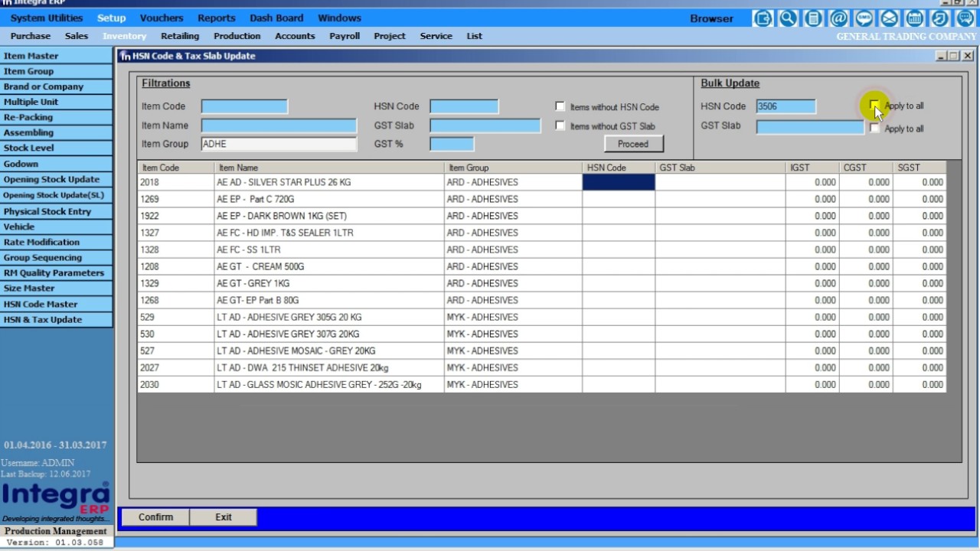Open Physical Stock Entry in sidebar

pos(57,211)
